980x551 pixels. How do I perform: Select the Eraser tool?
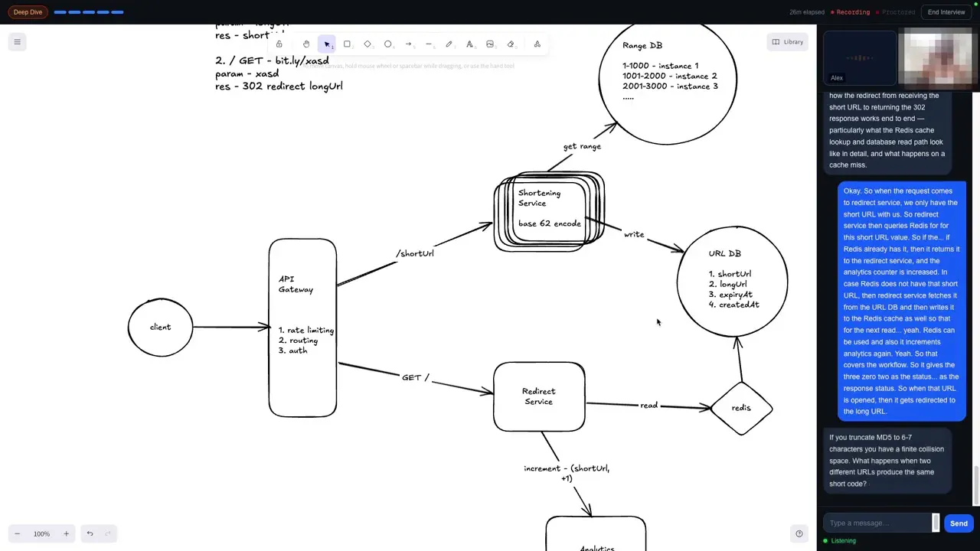[x=511, y=44]
